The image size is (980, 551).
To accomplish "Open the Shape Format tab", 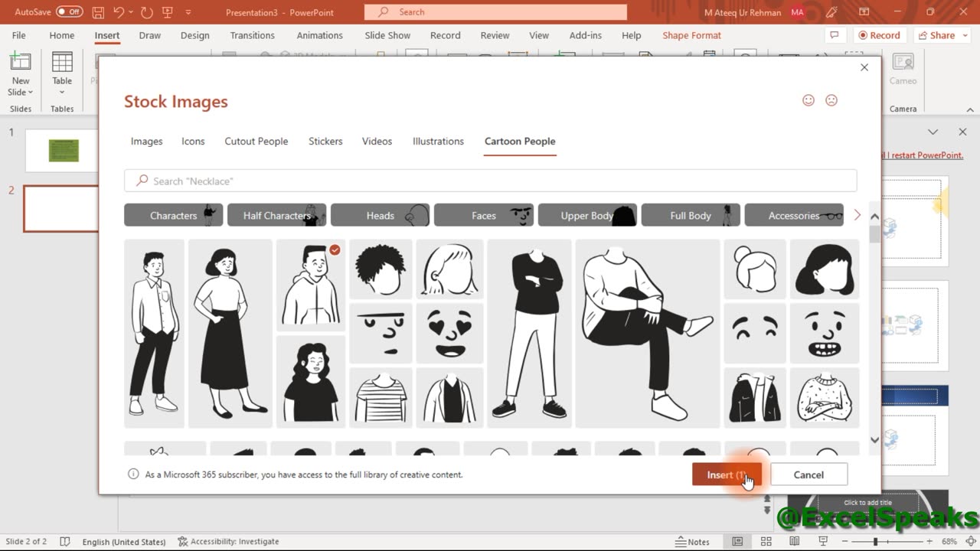I will point(691,35).
